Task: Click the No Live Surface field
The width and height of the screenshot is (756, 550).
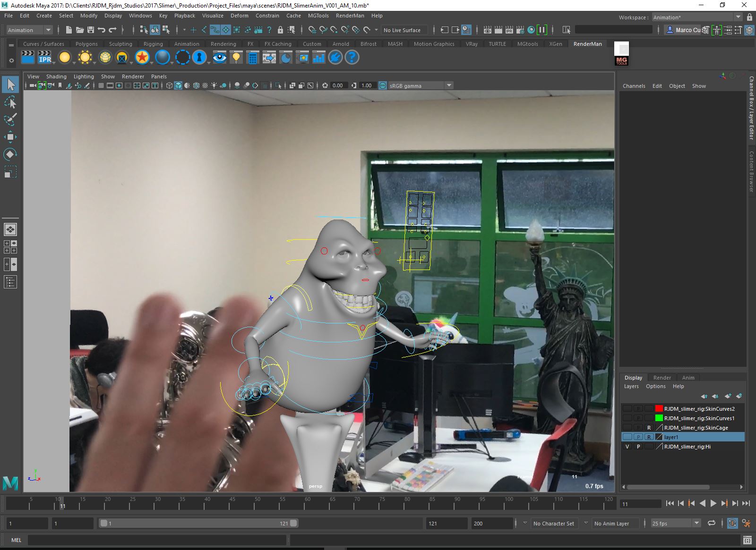Action: click(404, 30)
